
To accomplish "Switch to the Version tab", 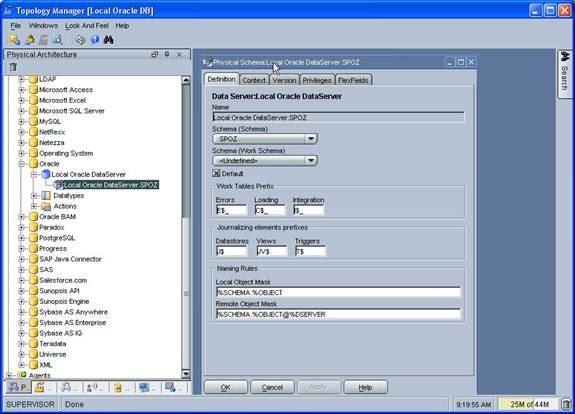I will tap(284, 80).
